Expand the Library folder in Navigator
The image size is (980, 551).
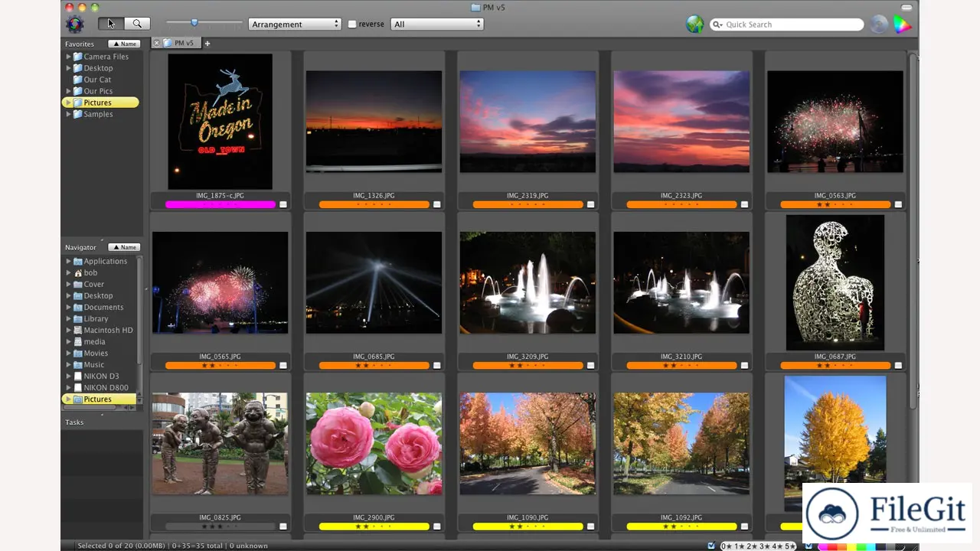click(x=68, y=318)
